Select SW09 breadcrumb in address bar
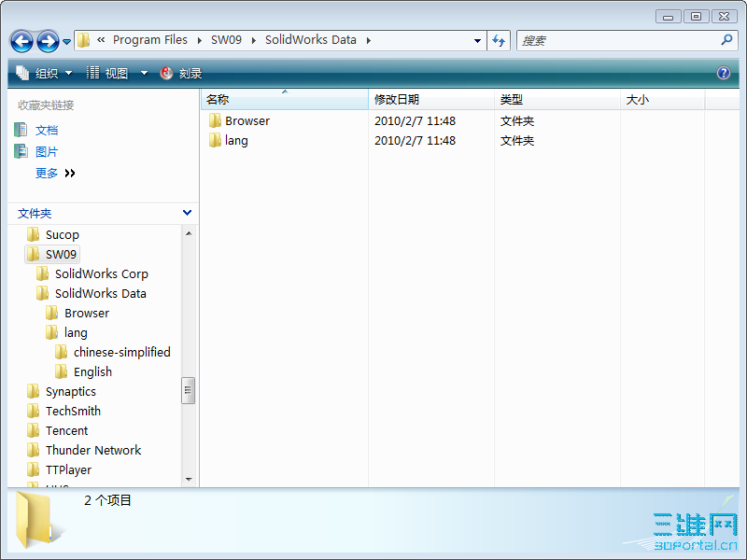The height and width of the screenshot is (560, 747). 226,40
